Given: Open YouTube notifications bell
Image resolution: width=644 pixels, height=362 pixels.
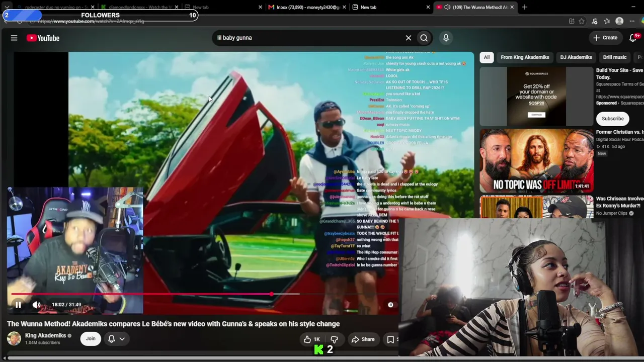Looking at the screenshot, I should (x=634, y=38).
